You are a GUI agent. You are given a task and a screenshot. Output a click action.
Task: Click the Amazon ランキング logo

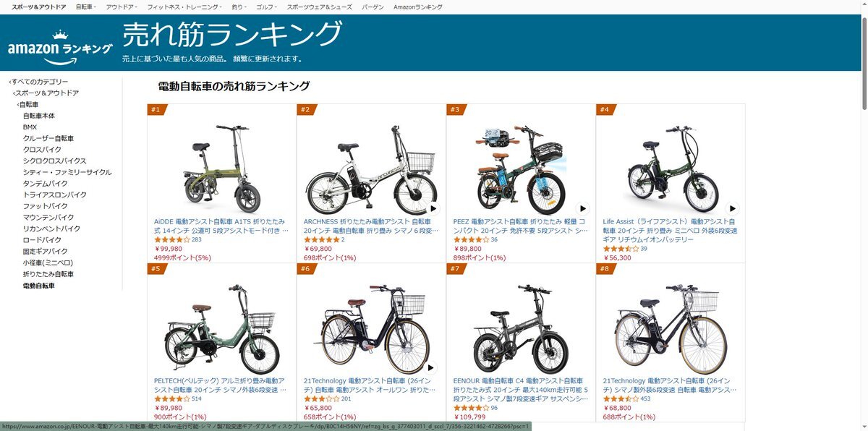[61, 44]
